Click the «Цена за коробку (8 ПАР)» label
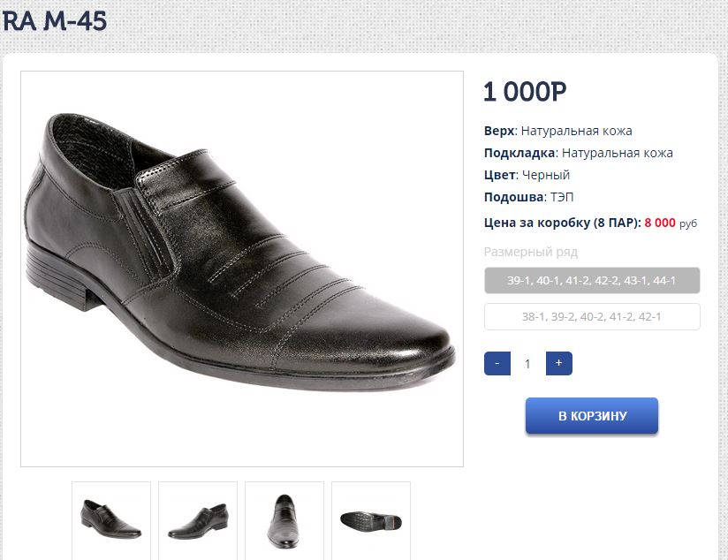This screenshot has width=728, height=560. pos(562,223)
